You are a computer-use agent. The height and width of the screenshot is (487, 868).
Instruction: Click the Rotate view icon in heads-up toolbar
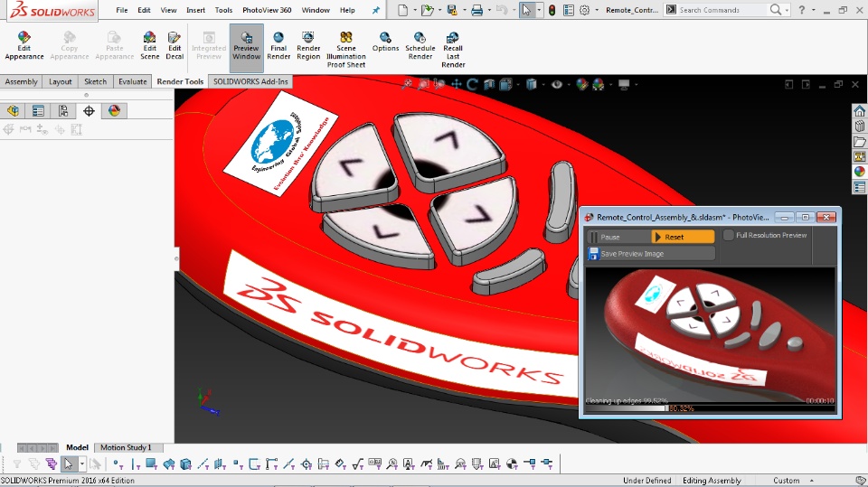472,84
